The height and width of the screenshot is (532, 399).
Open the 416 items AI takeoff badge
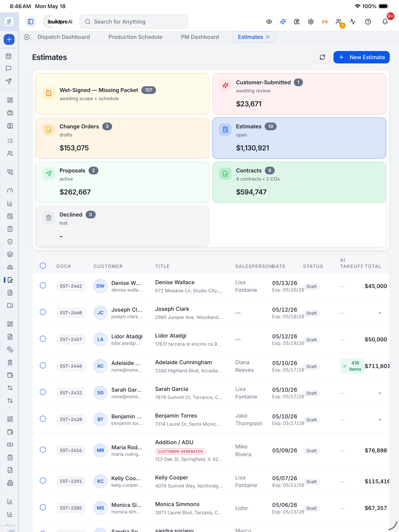tap(352, 366)
